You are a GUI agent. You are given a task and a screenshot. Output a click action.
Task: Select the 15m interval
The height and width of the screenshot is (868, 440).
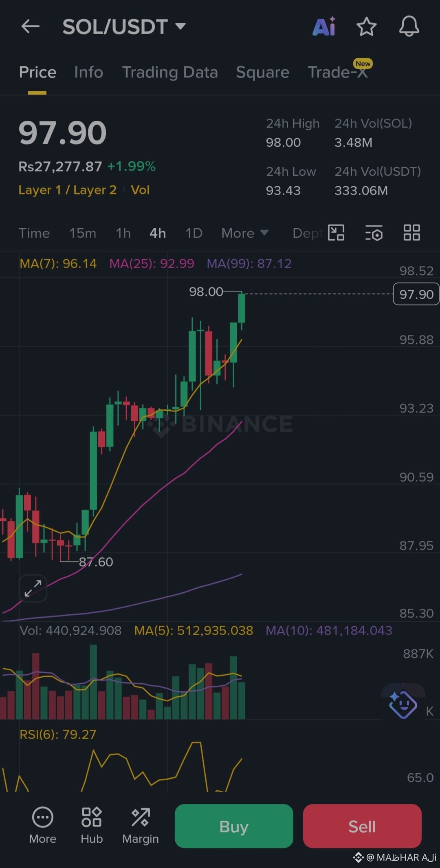coord(83,233)
